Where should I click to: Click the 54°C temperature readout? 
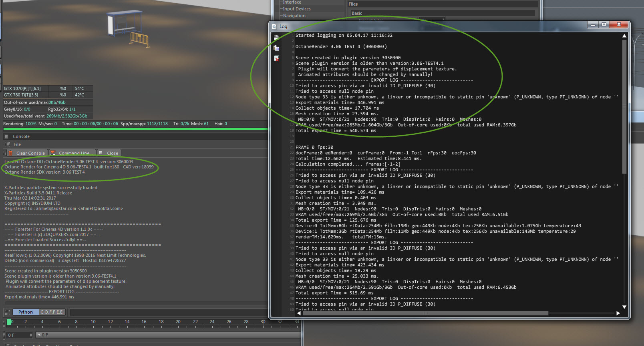(79, 88)
